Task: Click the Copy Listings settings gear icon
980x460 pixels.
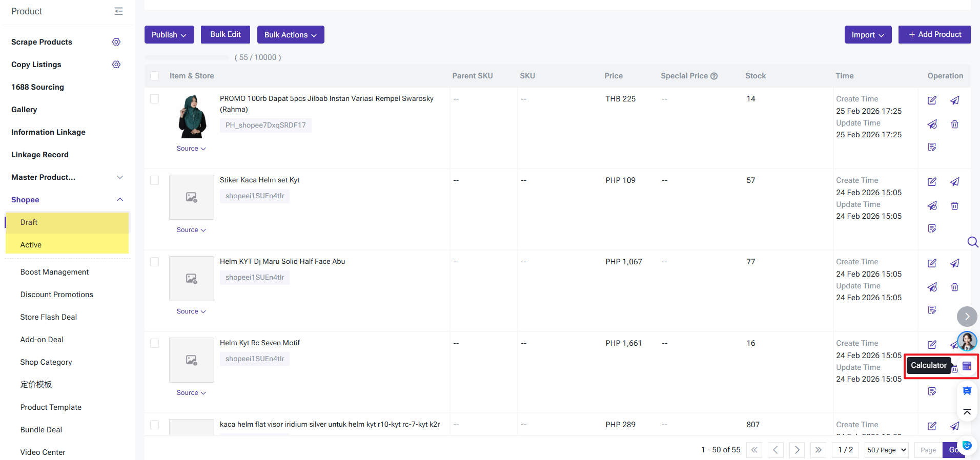Action: pyautogui.click(x=116, y=65)
